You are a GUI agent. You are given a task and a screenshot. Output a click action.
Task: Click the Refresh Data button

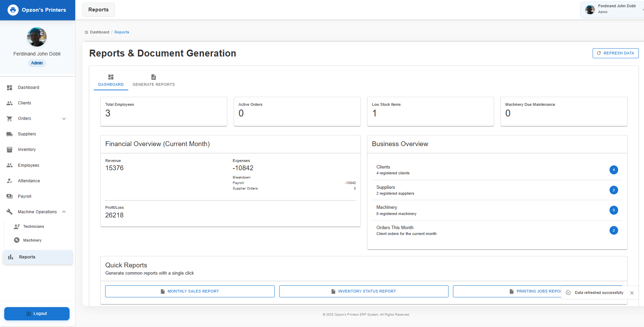tap(615, 53)
